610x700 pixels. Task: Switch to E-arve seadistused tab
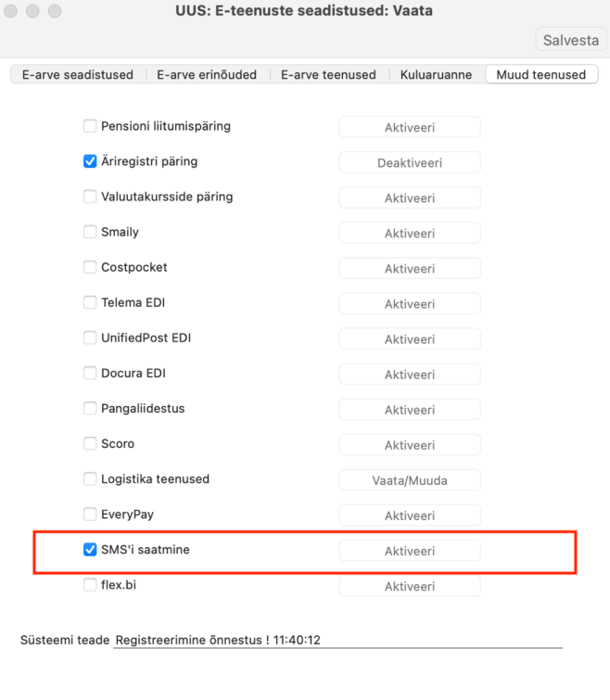click(x=78, y=74)
